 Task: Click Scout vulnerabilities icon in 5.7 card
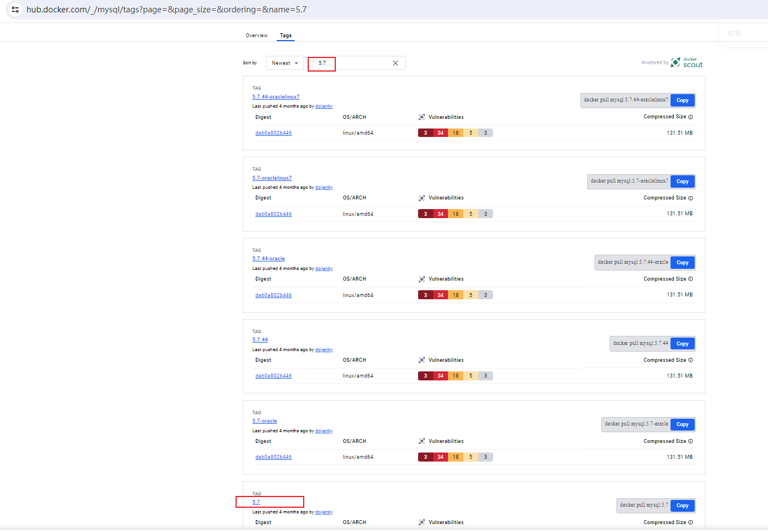(x=421, y=522)
